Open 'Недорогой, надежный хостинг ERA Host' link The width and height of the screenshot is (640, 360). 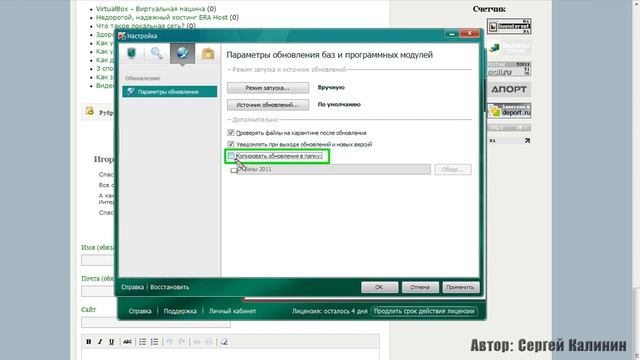point(162,17)
